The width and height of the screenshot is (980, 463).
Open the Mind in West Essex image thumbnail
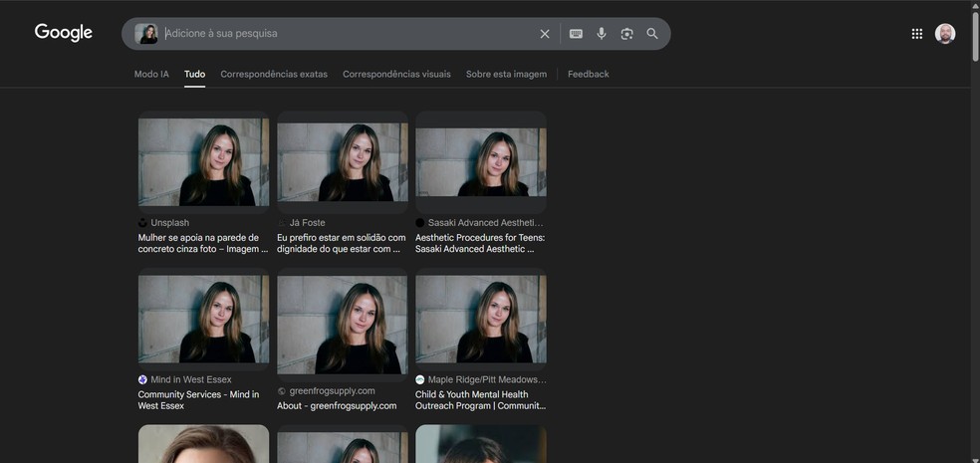(x=204, y=320)
